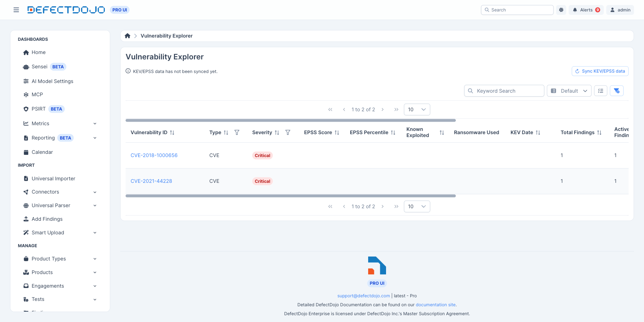Image resolution: width=644 pixels, height=322 pixels.
Task: Click support@defectdojo.com email link
Action: (364, 296)
